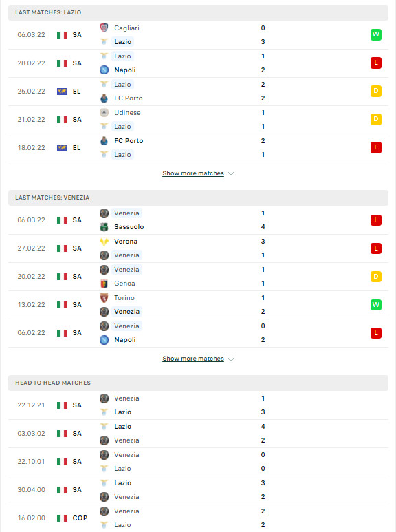
Task: Click the Genoa club crest icon
Action: pos(104,284)
